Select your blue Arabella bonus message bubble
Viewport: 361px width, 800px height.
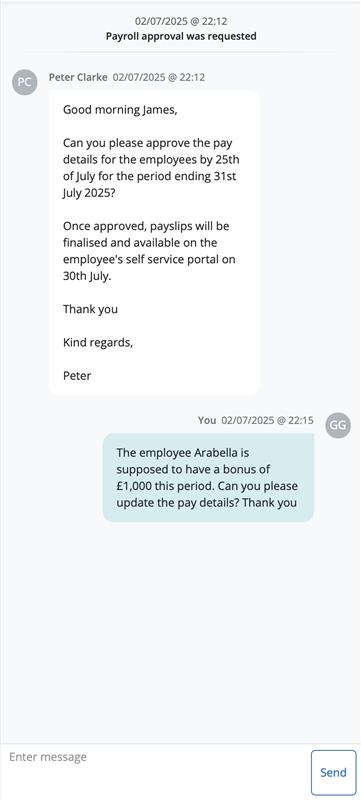(x=208, y=478)
